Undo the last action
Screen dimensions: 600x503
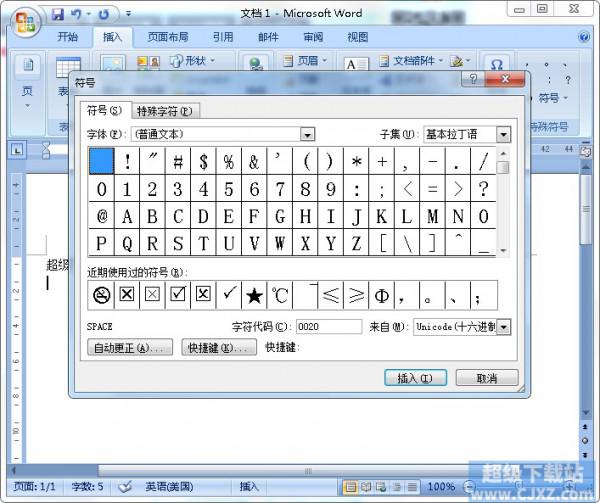click(77, 15)
